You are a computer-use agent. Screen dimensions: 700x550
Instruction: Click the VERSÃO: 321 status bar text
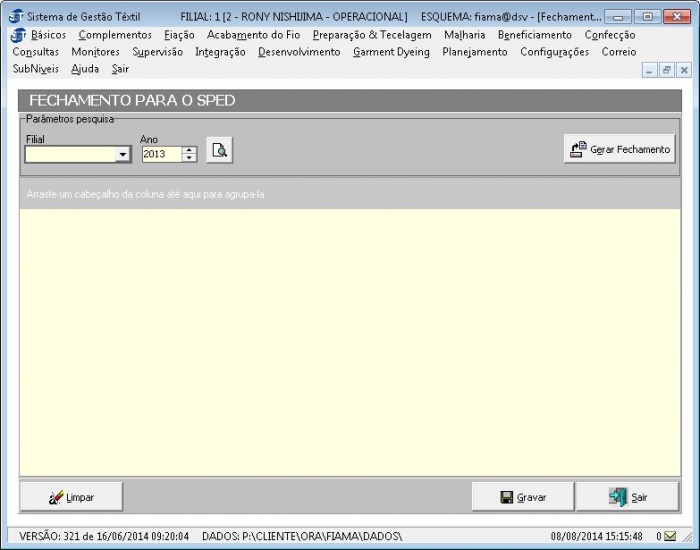104,536
